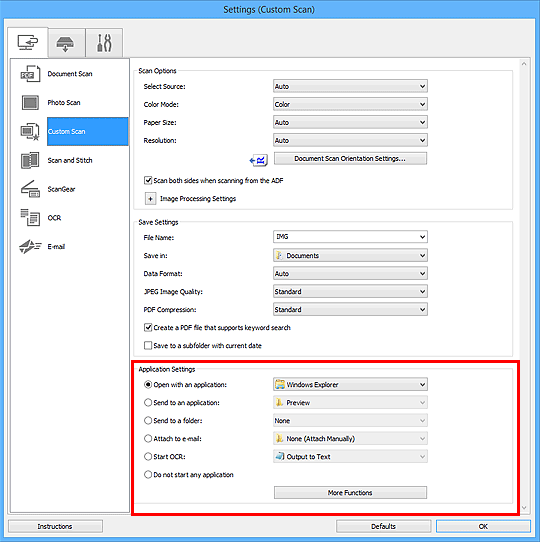Open the Resolution dropdown
Viewport: 540px width, 542px height.
coord(350,140)
